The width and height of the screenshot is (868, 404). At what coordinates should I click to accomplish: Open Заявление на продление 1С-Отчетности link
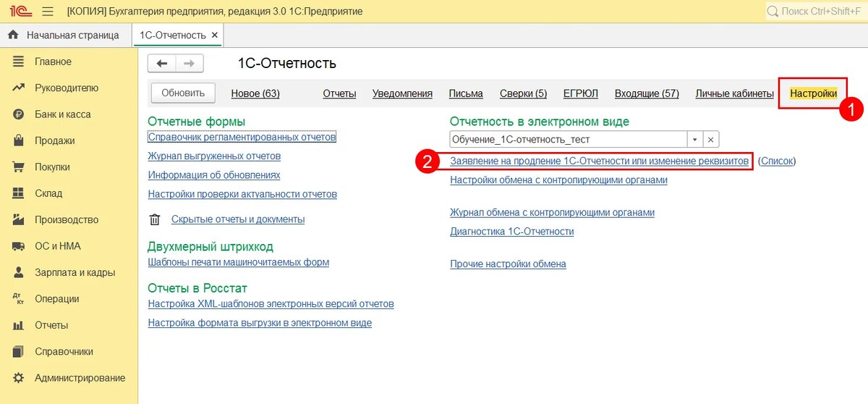coord(599,161)
